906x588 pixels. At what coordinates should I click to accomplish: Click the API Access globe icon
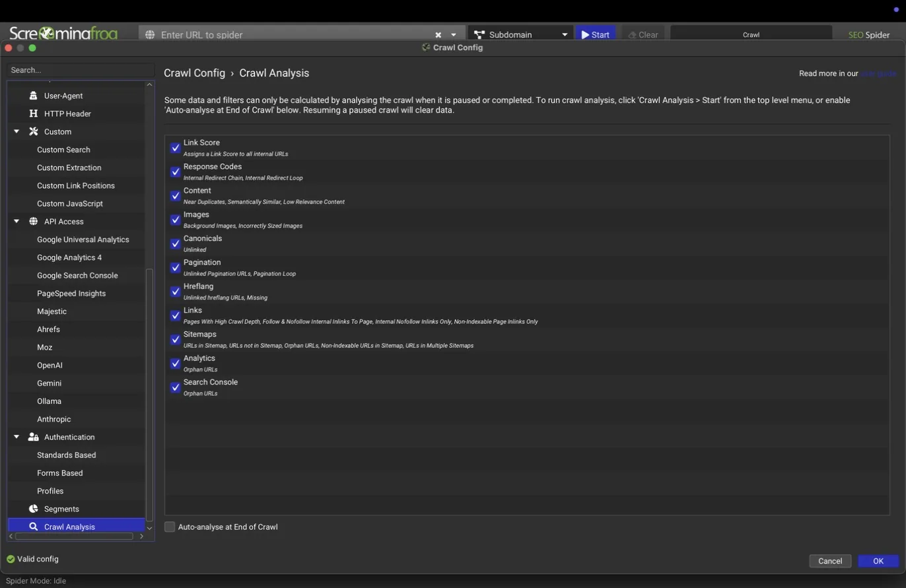[33, 221]
